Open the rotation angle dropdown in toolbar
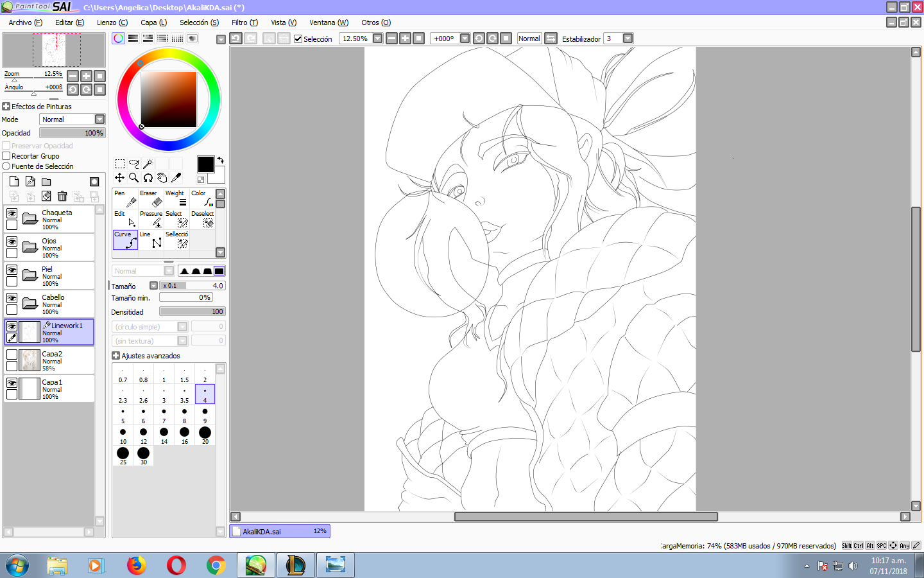924x578 pixels. [x=465, y=39]
